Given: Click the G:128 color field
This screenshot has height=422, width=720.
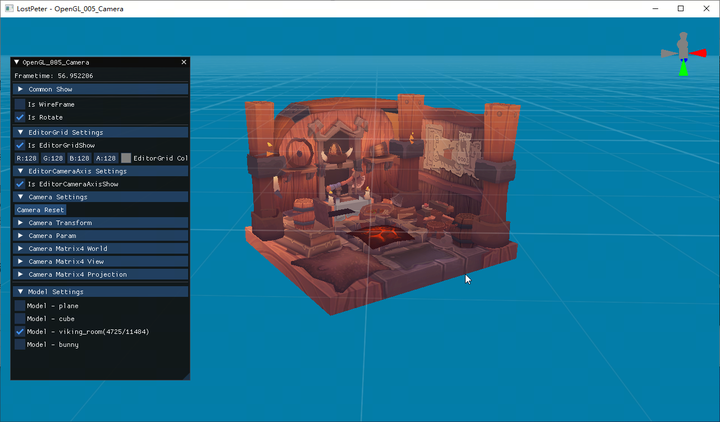Looking at the screenshot, I should [x=53, y=158].
